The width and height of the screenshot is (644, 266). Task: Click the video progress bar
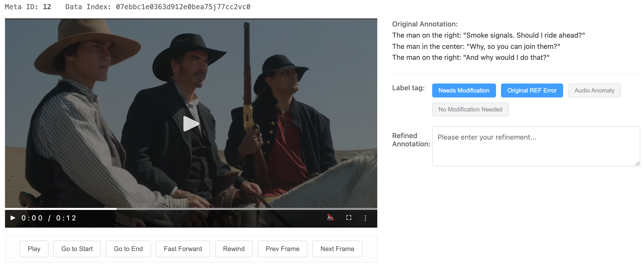coord(191,209)
